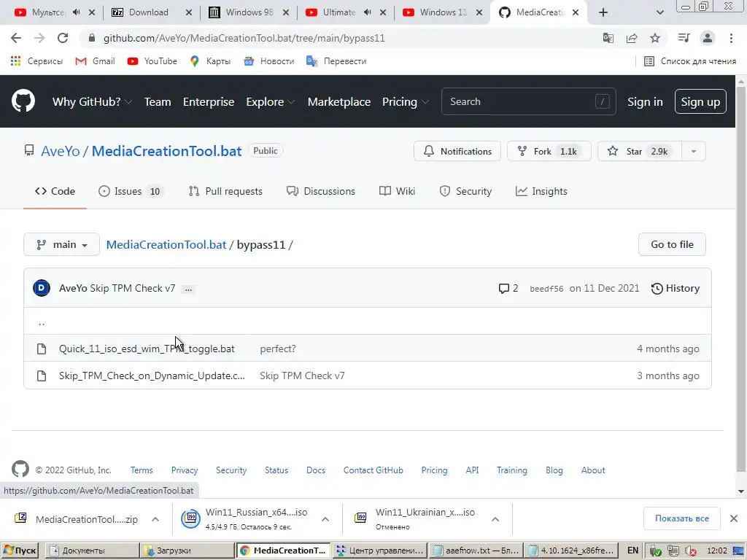Click Sign up button
Image resolution: width=747 pixels, height=560 pixels.
click(700, 101)
